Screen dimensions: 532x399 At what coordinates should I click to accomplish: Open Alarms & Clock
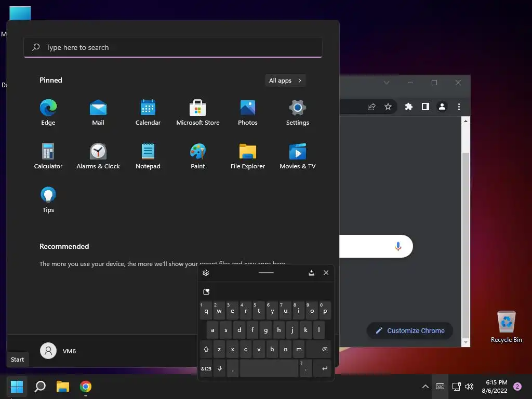(x=98, y=156)
